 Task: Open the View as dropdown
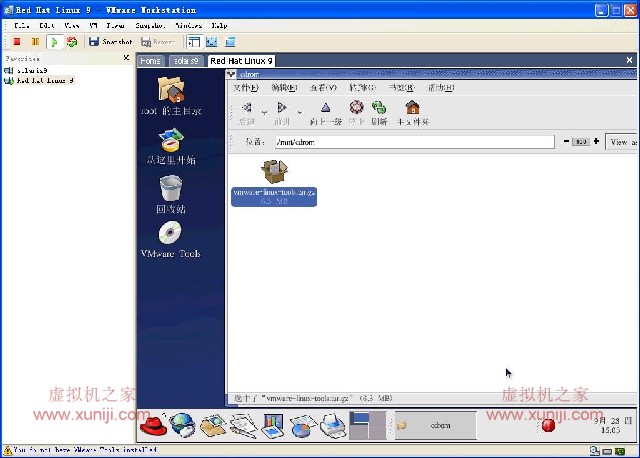[x=621, y=142]
